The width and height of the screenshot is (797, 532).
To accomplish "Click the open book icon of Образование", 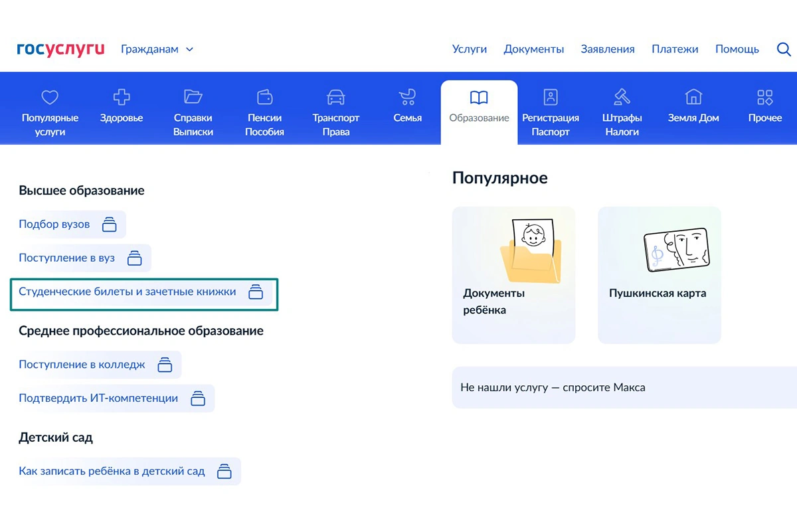I will click(x=479, y=98).
